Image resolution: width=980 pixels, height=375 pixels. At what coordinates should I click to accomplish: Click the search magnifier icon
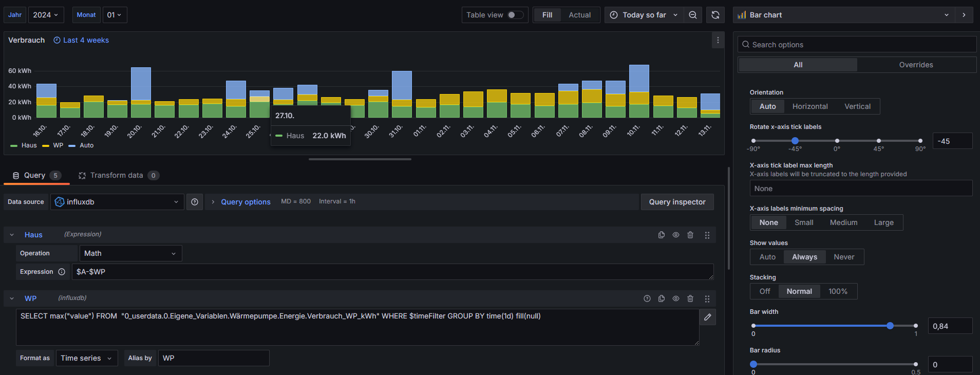746,45
